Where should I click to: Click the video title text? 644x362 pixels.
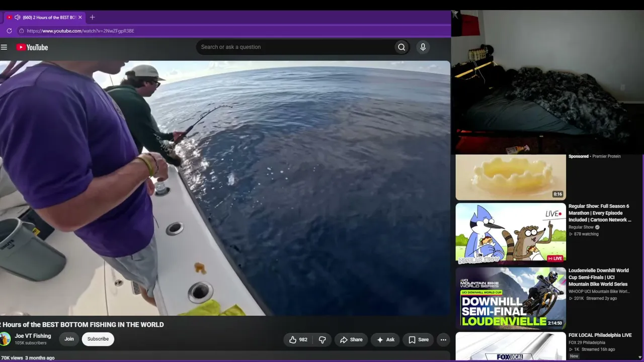[82, 325]
